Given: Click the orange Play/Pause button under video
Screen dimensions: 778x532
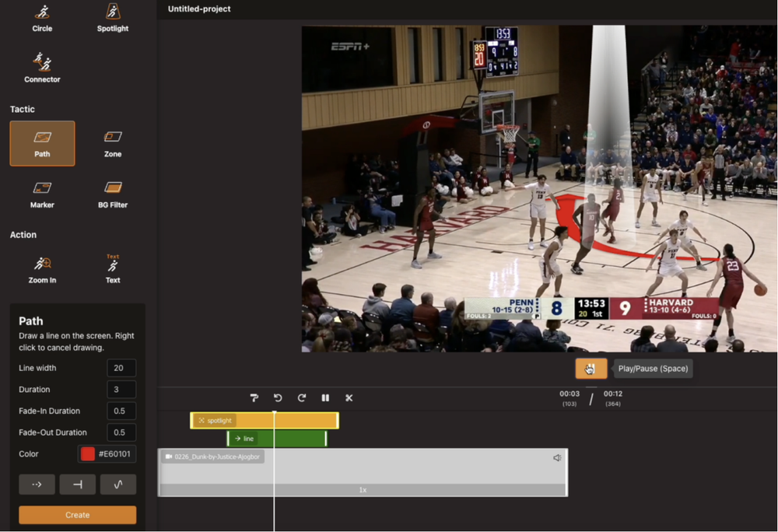Looking at the screenshot, I should tap(591, 369).
